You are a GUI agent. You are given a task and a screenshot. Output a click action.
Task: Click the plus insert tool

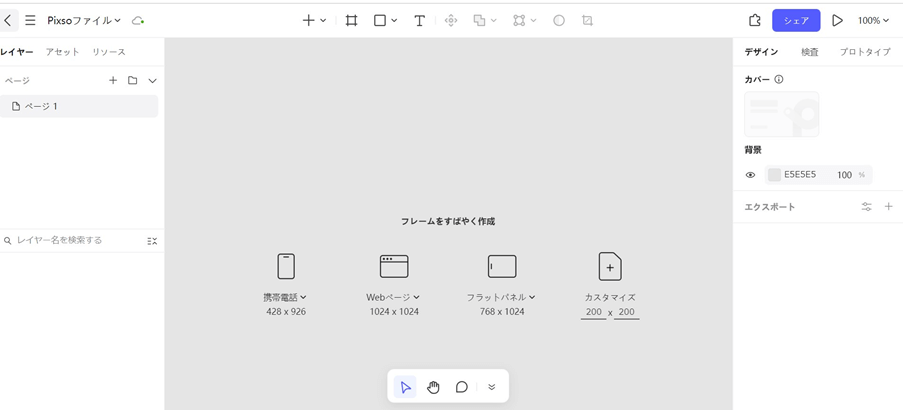click(309, 21)
